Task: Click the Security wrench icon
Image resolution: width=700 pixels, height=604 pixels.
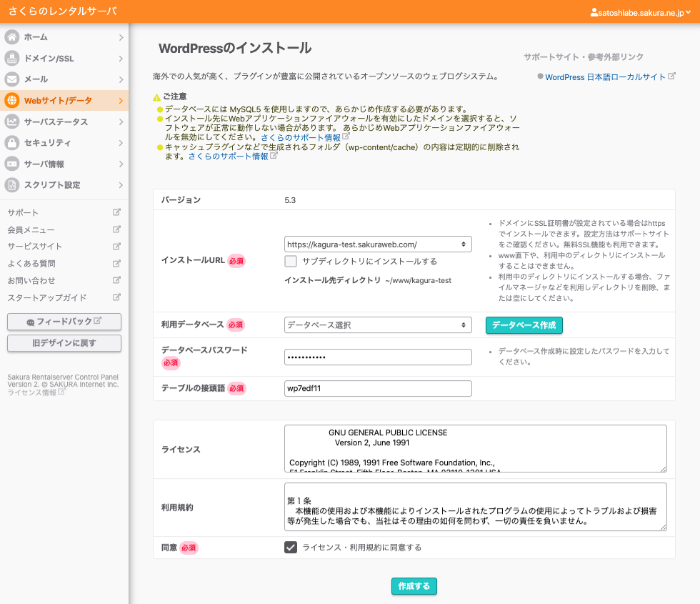Action: pyautogui.click(x=12, y=143)
